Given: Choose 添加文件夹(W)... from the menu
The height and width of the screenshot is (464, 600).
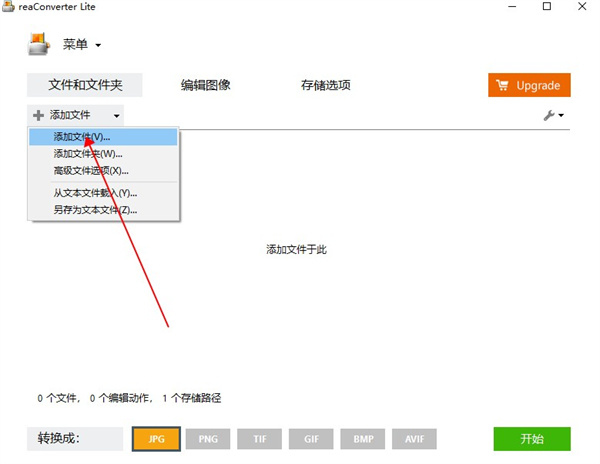Looking at the screenshot, I should point(88,154).
